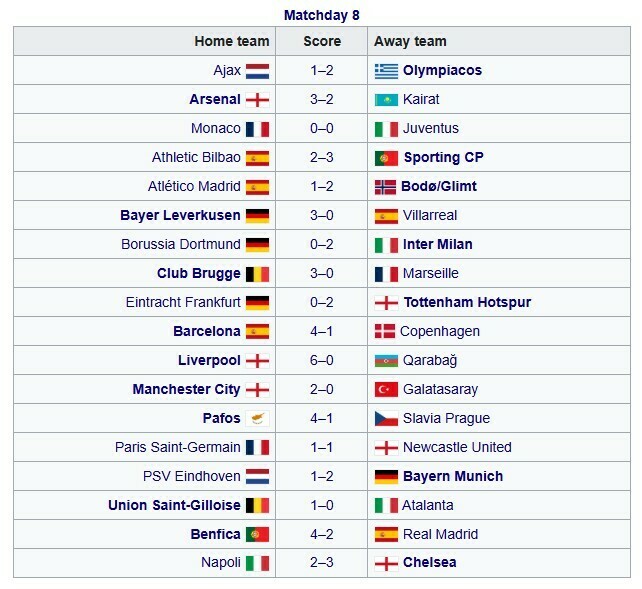The width and height of the screenshot is (642, 589).
Task: Click the Liverpool 6–0 score
Action: tap(321, 361)
